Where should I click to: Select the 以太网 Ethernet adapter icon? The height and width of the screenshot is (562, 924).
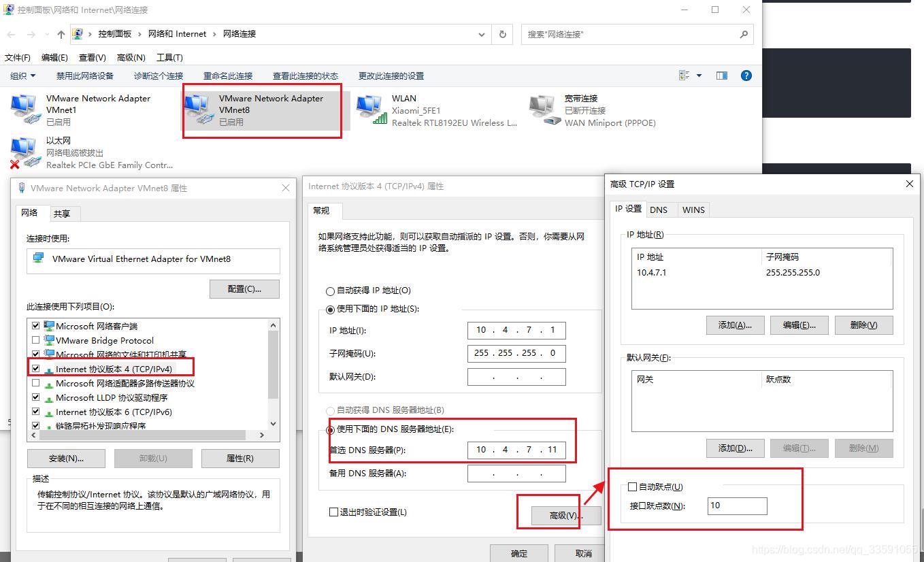coord(24,152)
